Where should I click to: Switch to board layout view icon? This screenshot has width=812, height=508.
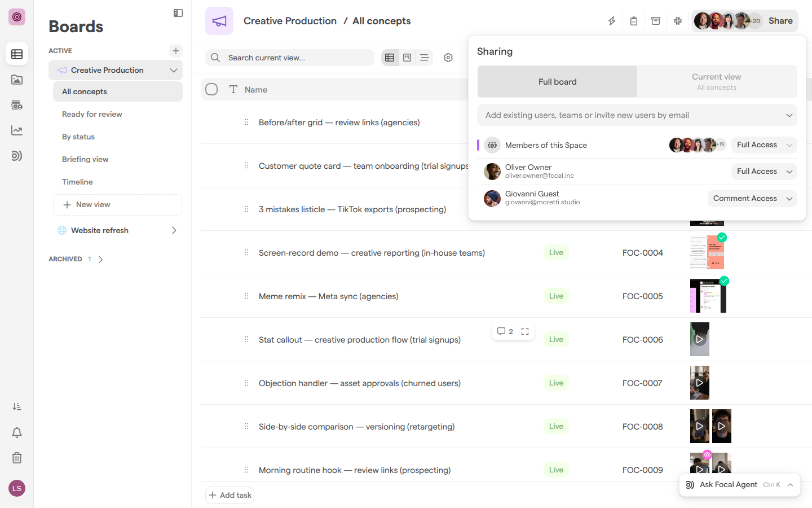pyautogui.click(x=407, y=58)
